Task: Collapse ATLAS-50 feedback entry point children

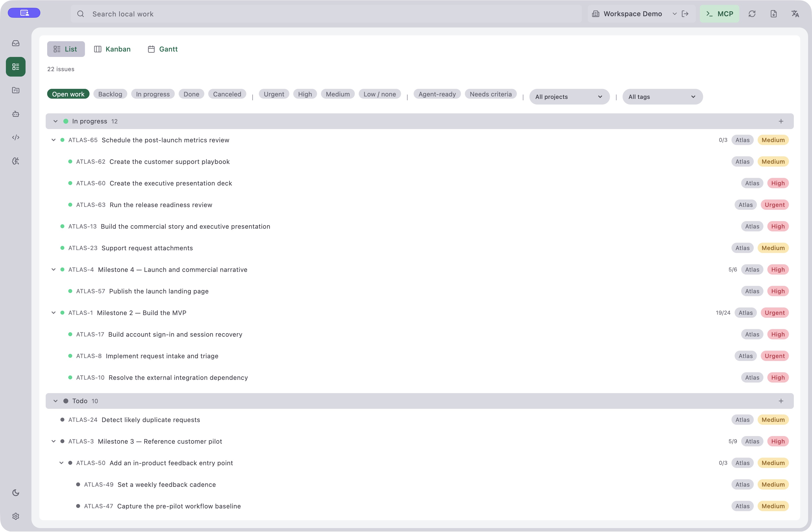Action: click(x=61, y=463)
